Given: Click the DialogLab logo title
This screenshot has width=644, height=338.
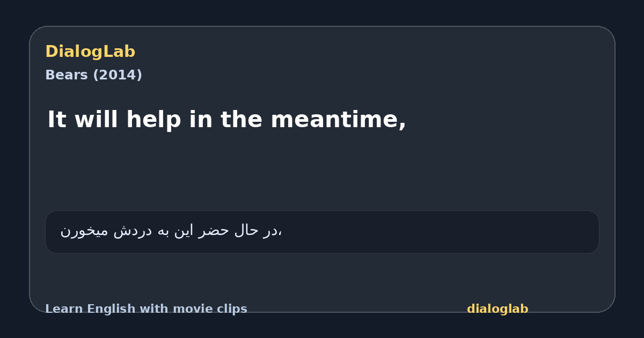Looking at the screenshot, I should click(x=90, y=52).
